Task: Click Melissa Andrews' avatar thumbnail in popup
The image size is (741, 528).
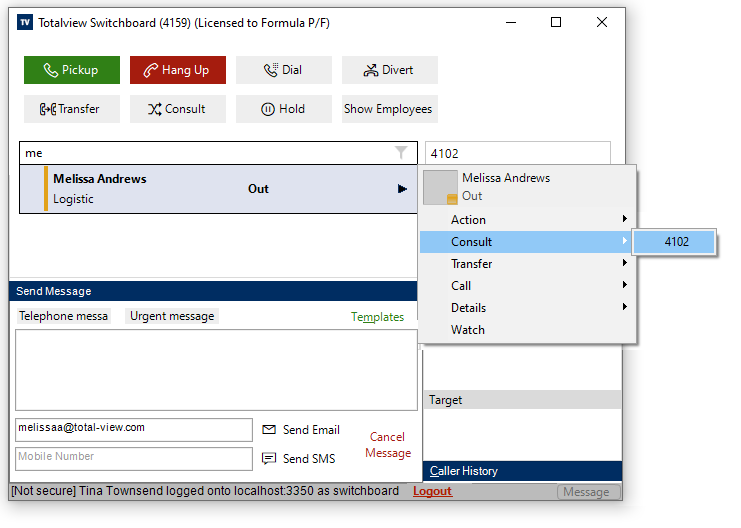Action: (x=440, y=187)
